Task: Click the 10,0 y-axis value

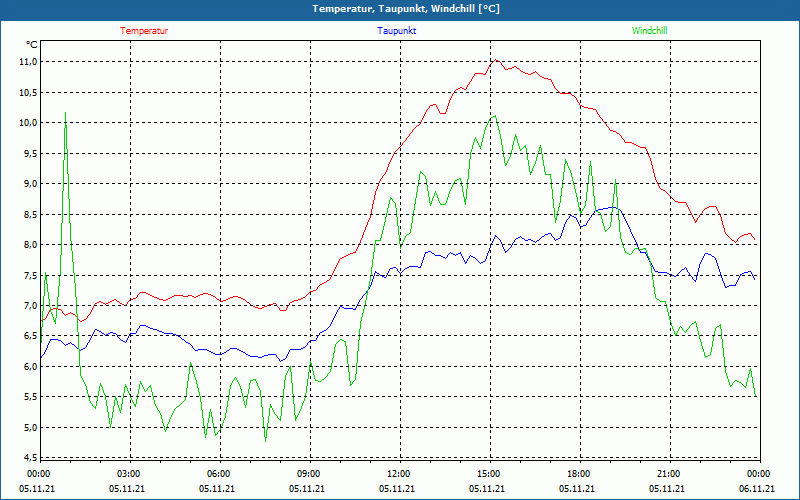Action: click(x=28, y=122)
